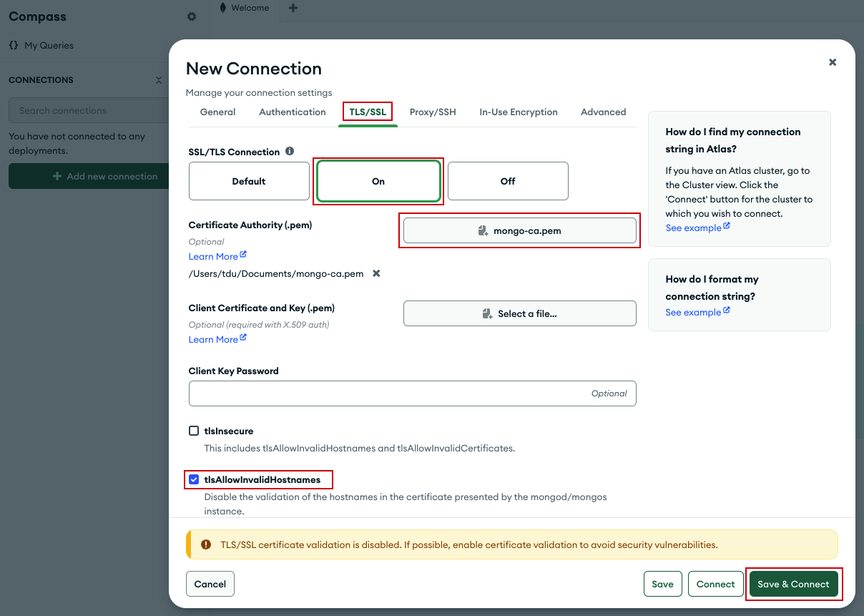
Task: Click the Save & Connect button
Action: (794, 584)
